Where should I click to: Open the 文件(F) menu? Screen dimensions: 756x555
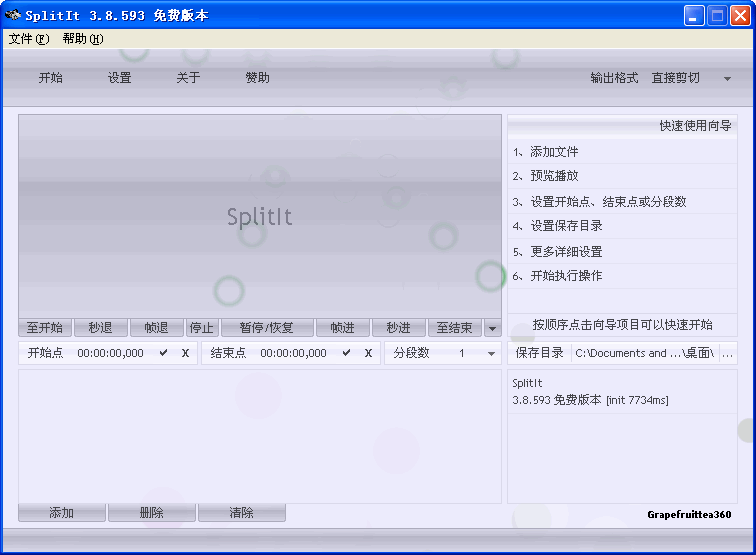click(28, 39)
